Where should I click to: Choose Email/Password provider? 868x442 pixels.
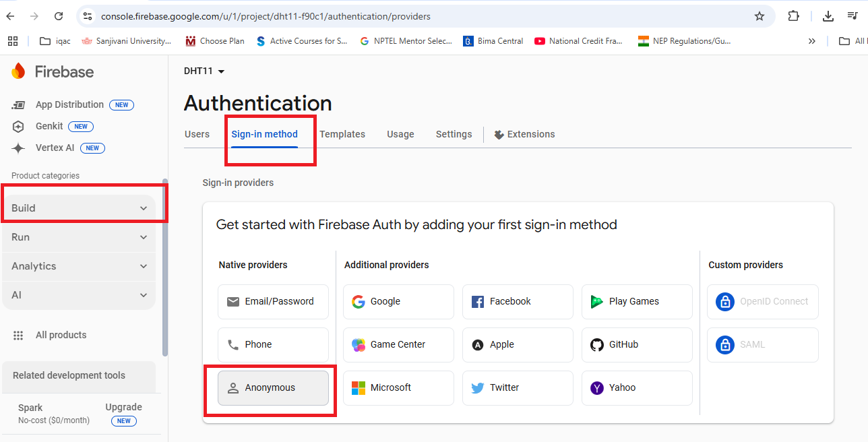coord(273,302)
